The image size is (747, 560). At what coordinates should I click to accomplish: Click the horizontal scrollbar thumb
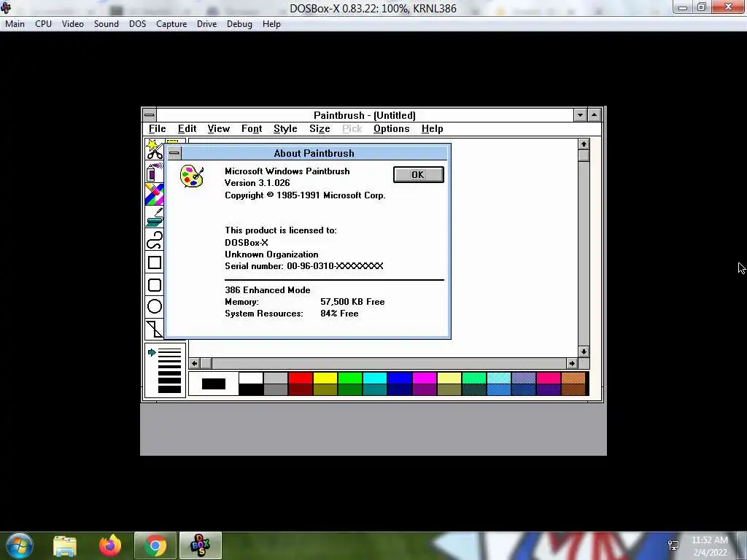[x=206, y=363]
